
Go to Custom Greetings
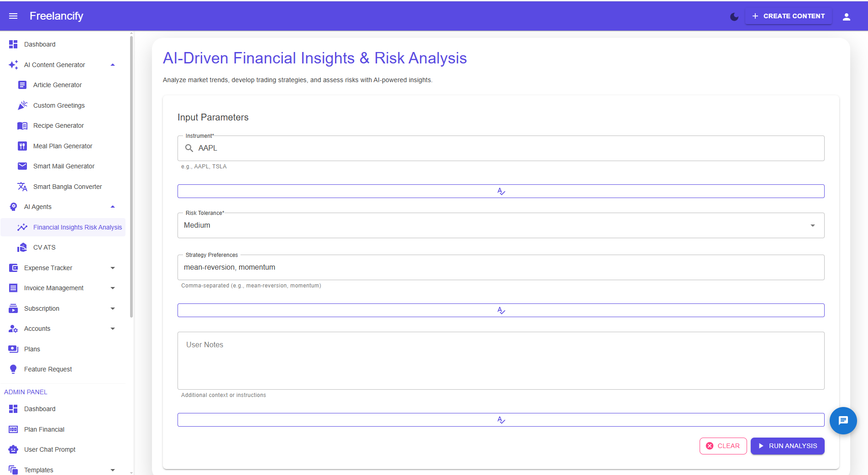tap(63, 105)
